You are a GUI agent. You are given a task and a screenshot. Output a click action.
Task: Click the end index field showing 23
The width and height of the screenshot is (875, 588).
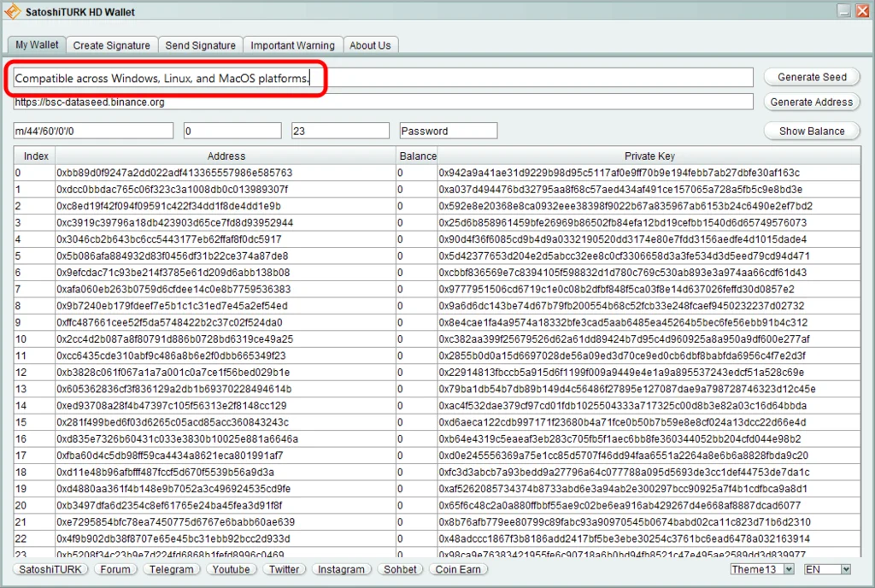coord(340,131)
